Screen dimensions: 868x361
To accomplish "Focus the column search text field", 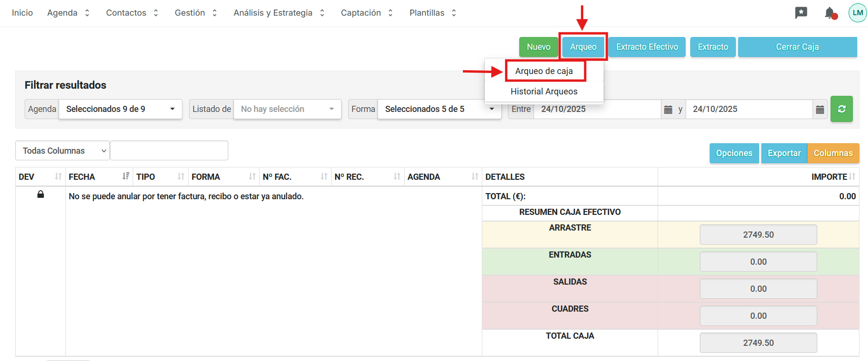I will click(169, 151).
